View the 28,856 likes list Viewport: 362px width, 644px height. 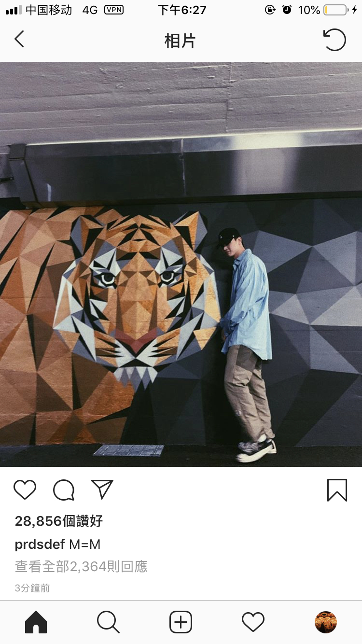pos(59,521)
